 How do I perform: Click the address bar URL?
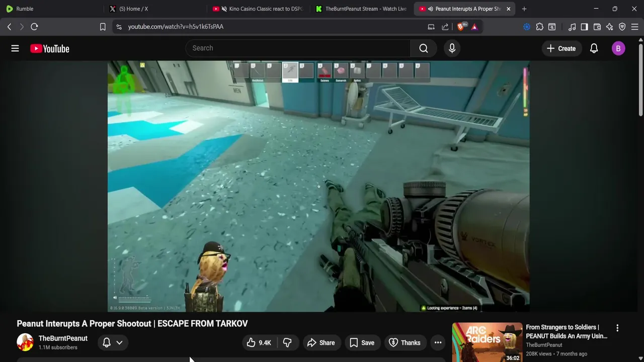tap(176, 27)
